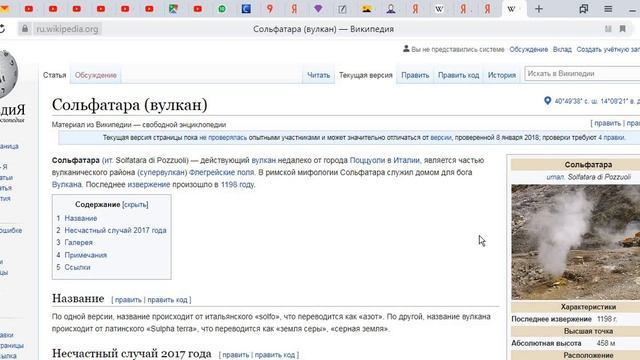Switch to the blue C icon tab
The image size is (640, 360).
pyautogui.click(x=246, y=9)
